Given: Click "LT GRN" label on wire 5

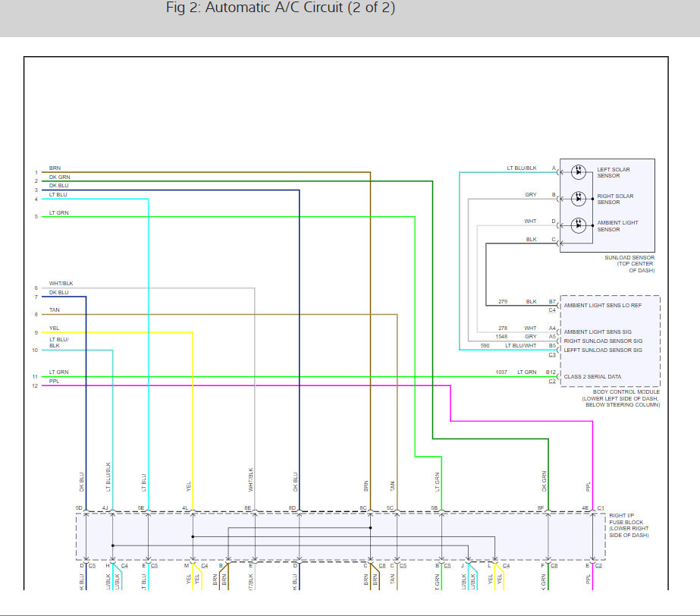Looking at the screenshot, I should [59, 212].
